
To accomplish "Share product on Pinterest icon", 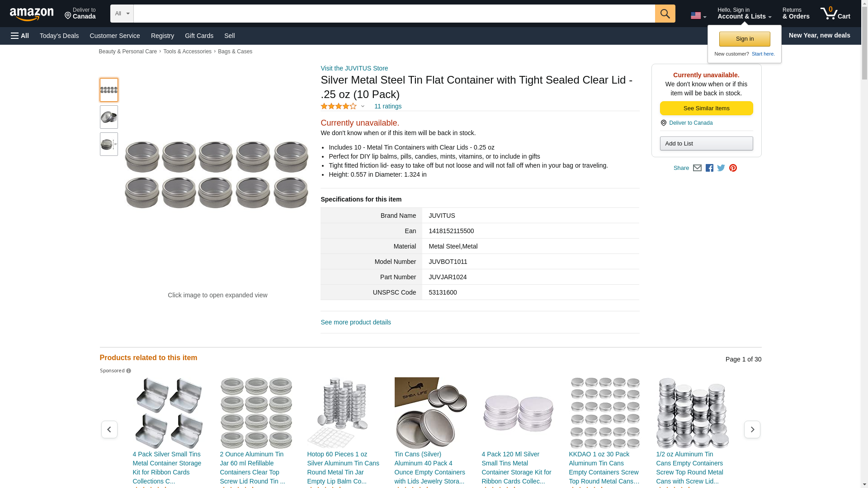I will tap(733, 168).
